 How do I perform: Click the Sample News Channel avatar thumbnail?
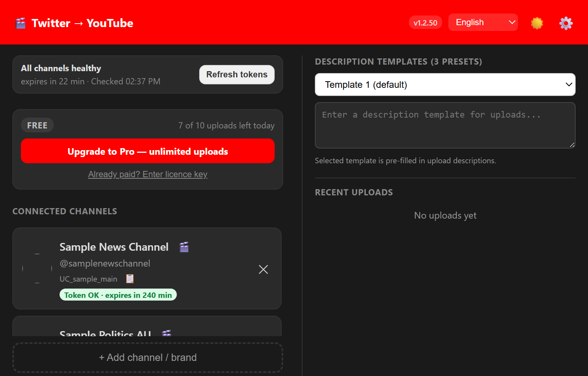(37, 268)
